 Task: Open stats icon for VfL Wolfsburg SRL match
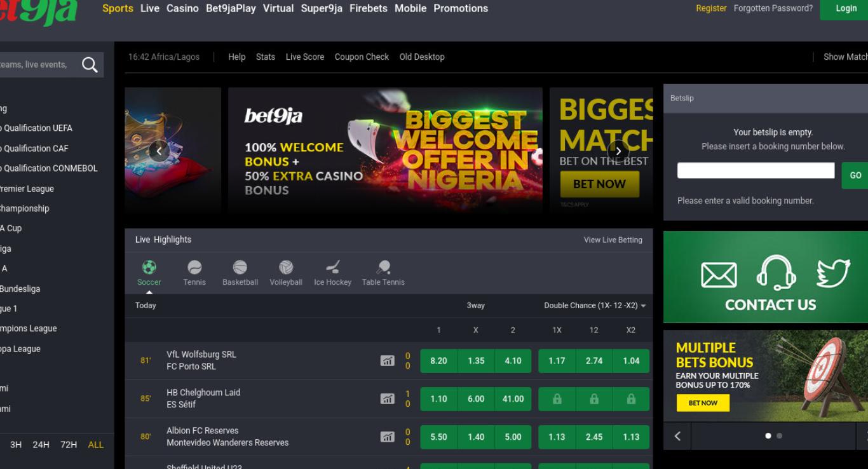pyautogui.click(x=387, y=361)
